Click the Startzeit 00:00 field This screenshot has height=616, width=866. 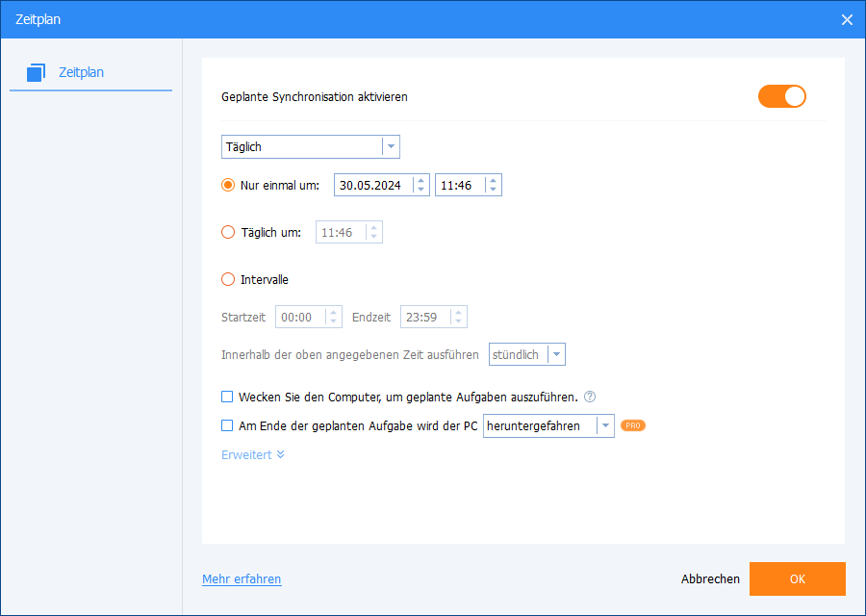[309, 317]
